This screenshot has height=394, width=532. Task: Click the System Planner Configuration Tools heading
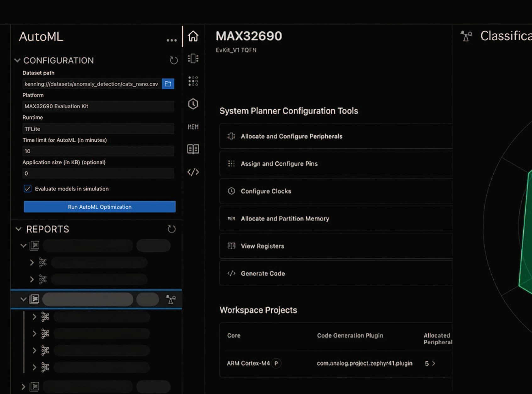coord(289,111)
